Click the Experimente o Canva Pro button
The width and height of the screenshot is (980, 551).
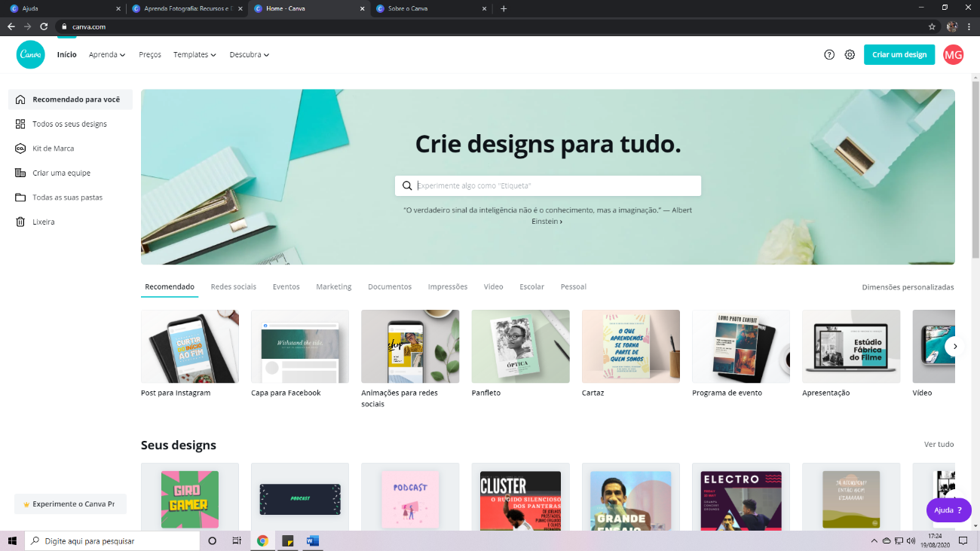[70, 504]
